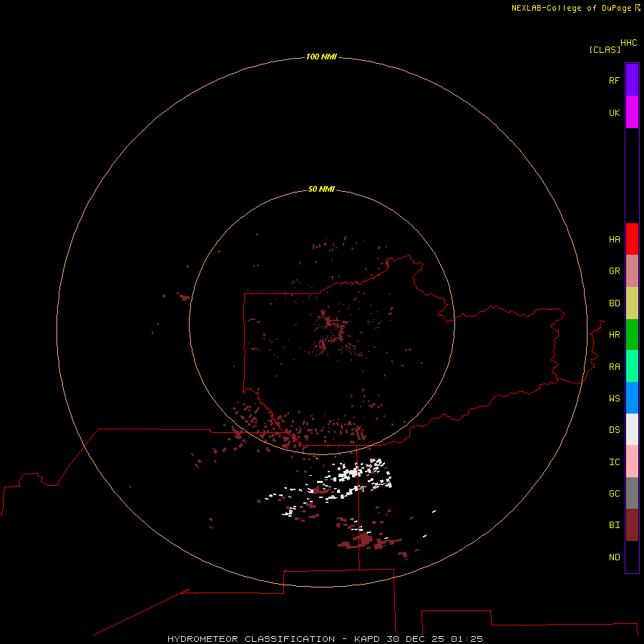The width and height of the screenshot is (644, 644).
Task: Click the WS blue legend swatch
Action: point(632,398)
